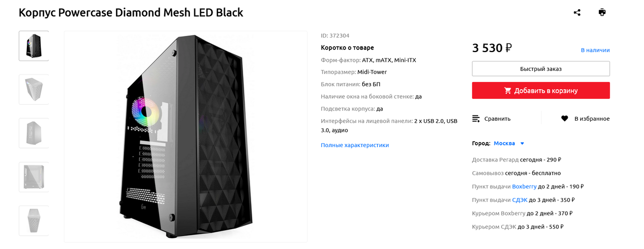Select the third case thumbnail
The width and height of the screenshot is (644, 249).
pos(34,133)
